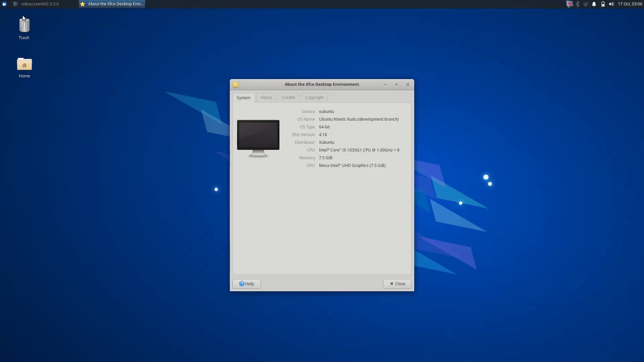644x362 pixels.
Task: Click the vokoscreenNG recording indicator in the tray
Action: click(569, 4)
